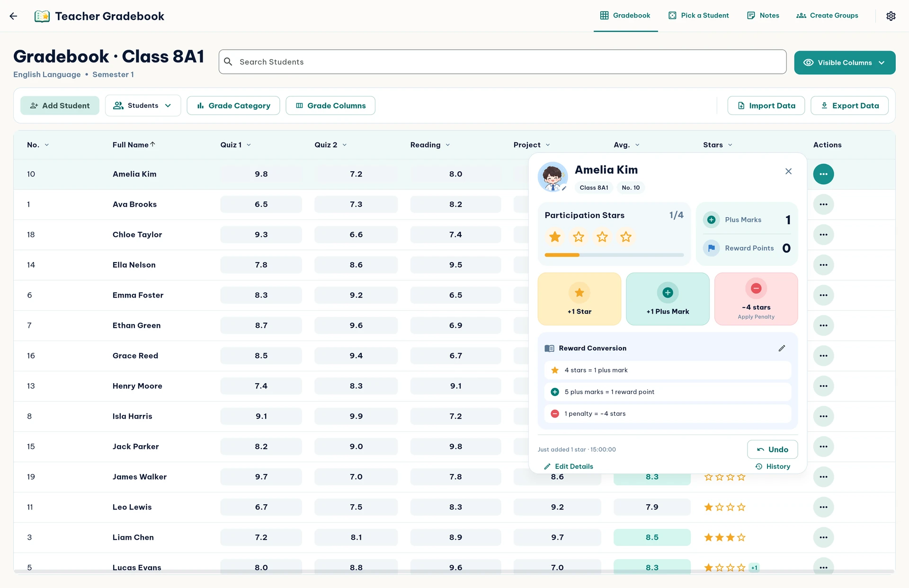This screenshot has width=909, height=588.
Task: Focus the Search Students field
Action: click(502, 62)
